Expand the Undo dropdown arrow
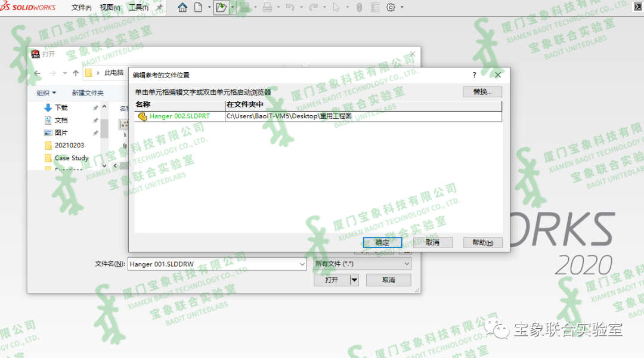The height and width of the screenshot is (358, 644). pyautogui.click(x=301, y=7)
